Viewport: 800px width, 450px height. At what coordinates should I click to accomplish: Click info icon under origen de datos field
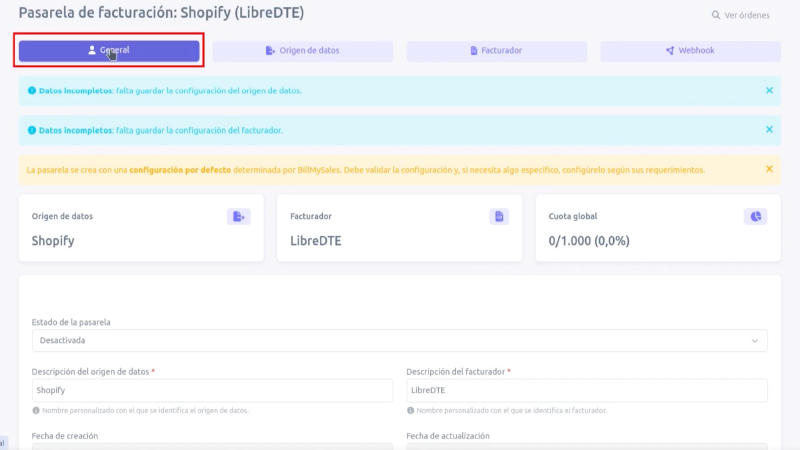(x=36, y=410)
